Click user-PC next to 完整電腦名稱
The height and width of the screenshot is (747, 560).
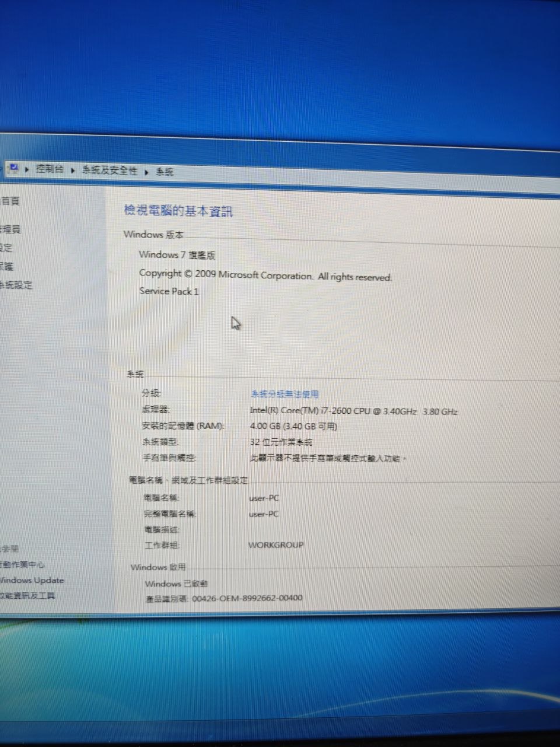click(x=264, y=514)
